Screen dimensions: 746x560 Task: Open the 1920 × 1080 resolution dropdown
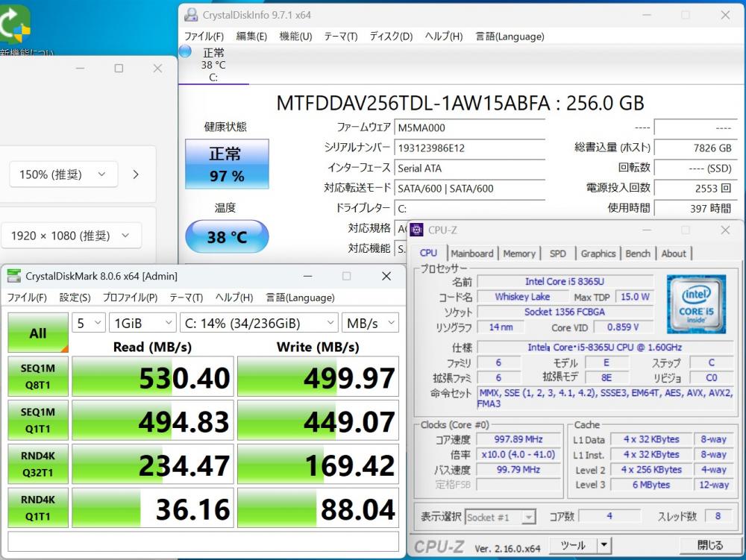pos(71,236)
